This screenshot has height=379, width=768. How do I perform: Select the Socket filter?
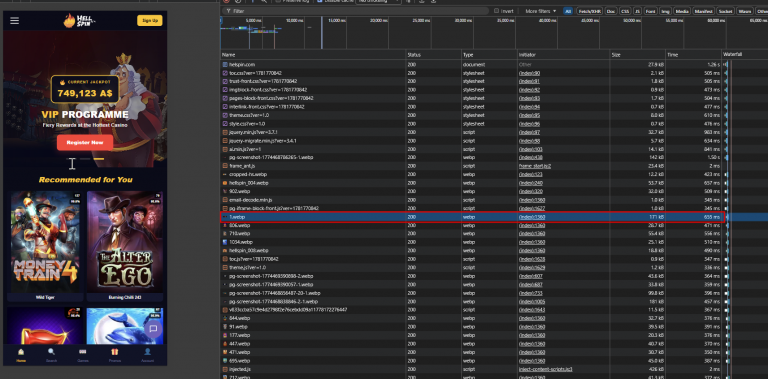click(x=725, y=11)
